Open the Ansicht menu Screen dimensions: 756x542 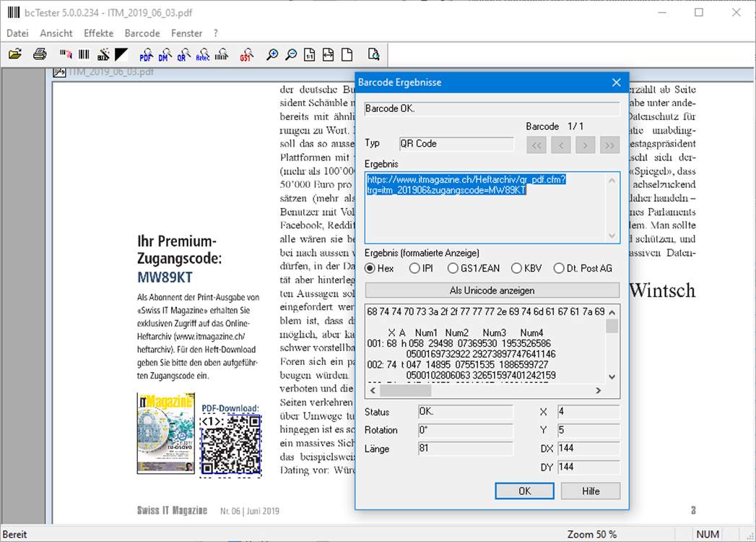[x=56, y=33]
